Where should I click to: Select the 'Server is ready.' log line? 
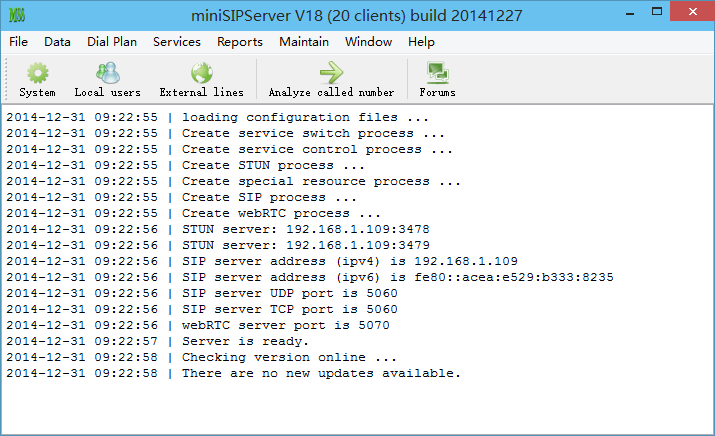(157, 341)
